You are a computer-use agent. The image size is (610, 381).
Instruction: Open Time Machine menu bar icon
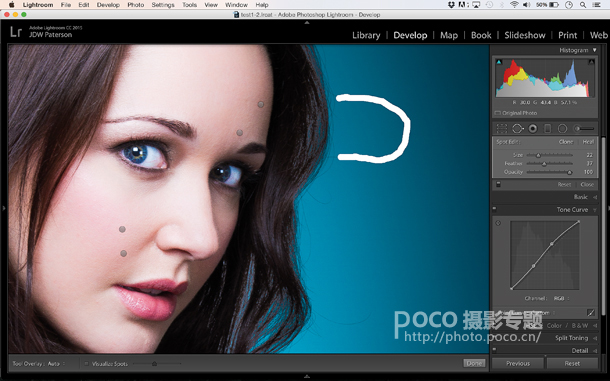[489, 5]
